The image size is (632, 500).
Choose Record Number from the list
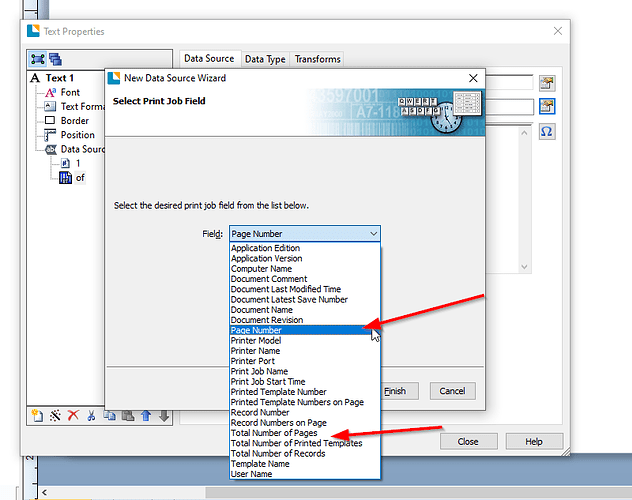point(305,413)
